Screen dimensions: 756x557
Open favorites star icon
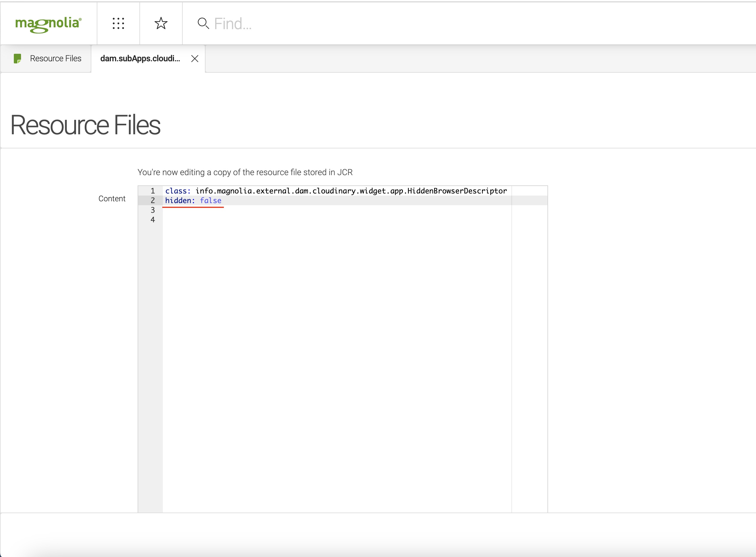coord(161,24)
